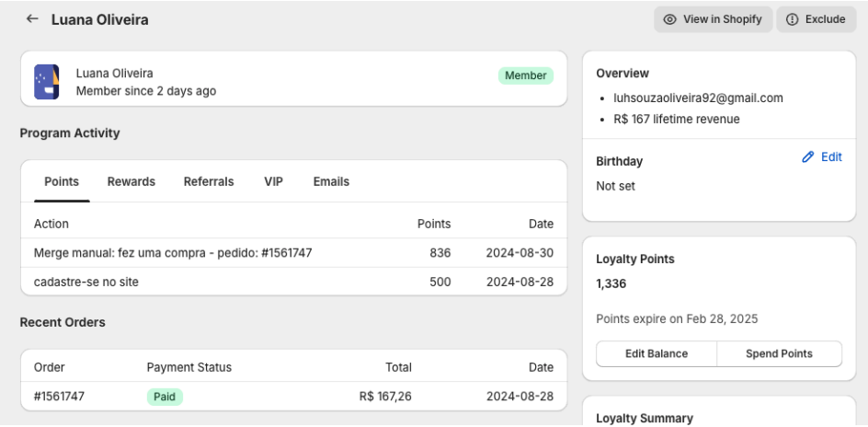
Task: Click 'Points expire on Feb 28, 2025' text
Action: (677, 319)
